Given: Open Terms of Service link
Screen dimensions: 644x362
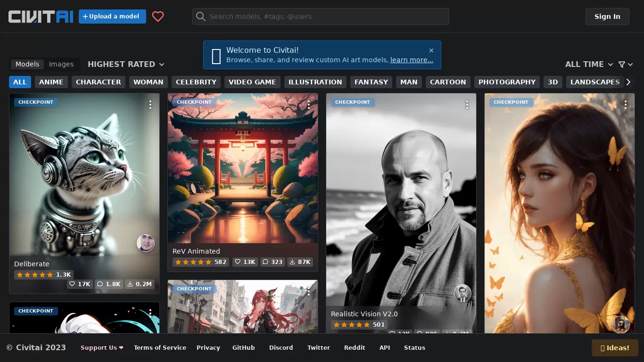Looking at the screenshot, I should 160,348.
